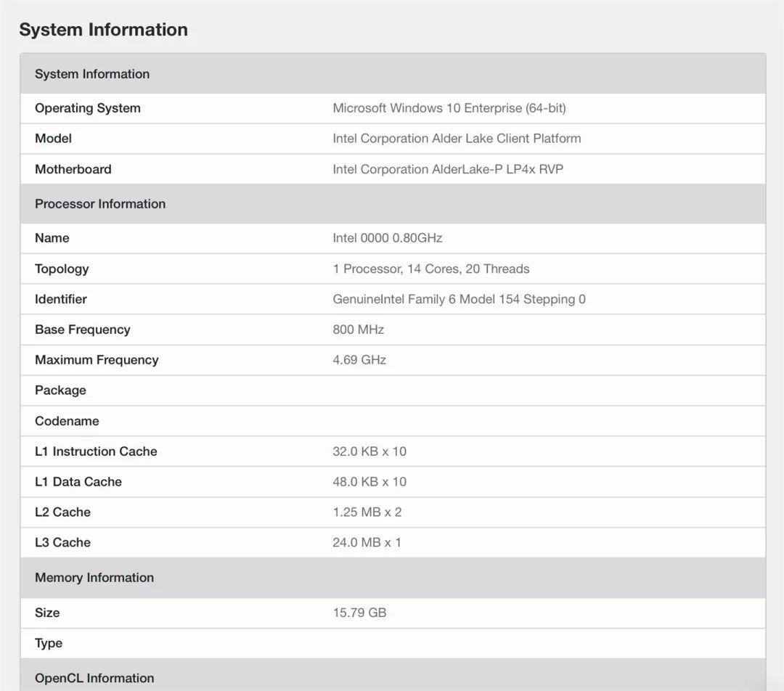The width and height of the screenshot is (784, 691).
Task: Select the Microsoft Windows 10 Enterprise value
Action: point(449,108)
